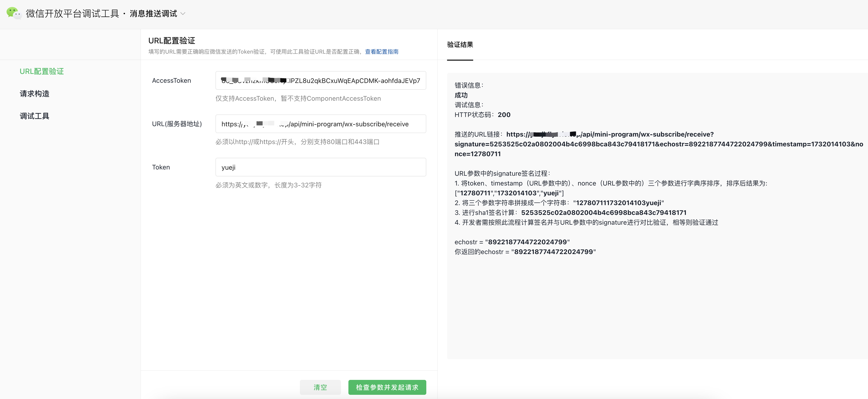Click the 错误信息 label
Screen dimensions: 868x399
(469, 86)
